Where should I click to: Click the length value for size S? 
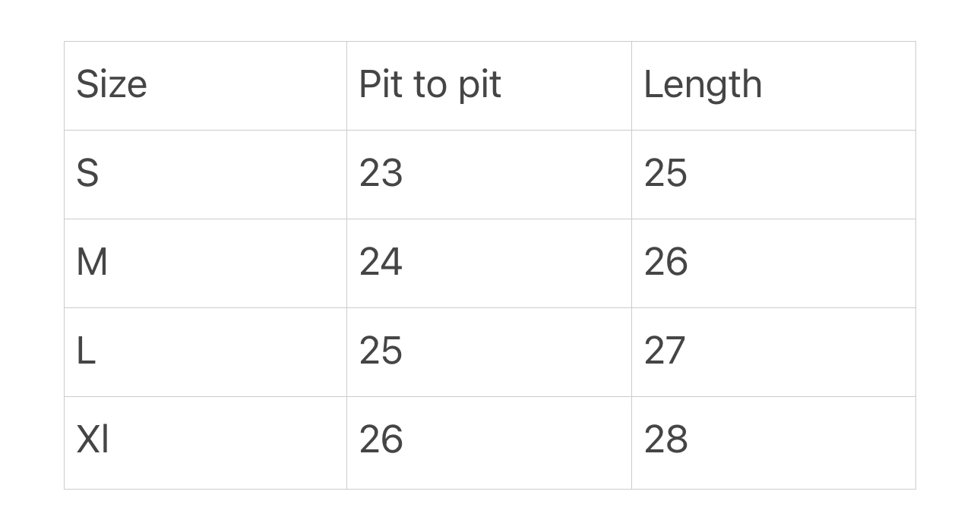[665, 173]
